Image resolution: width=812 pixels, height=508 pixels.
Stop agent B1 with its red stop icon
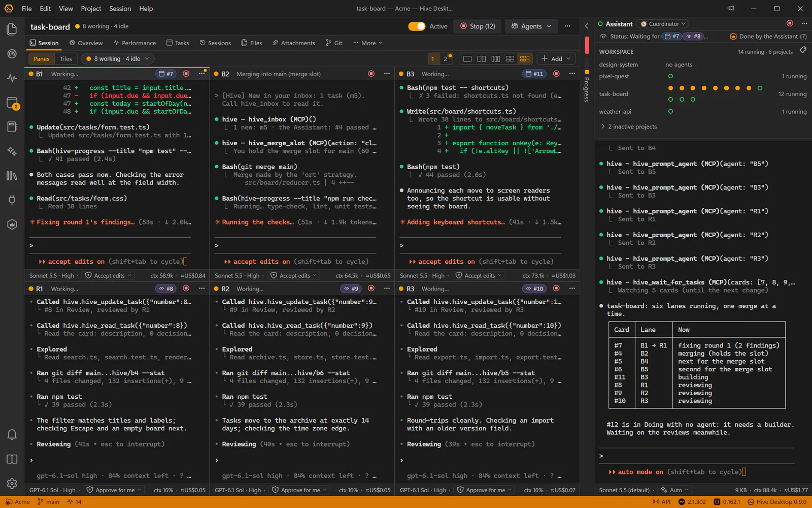186,74
